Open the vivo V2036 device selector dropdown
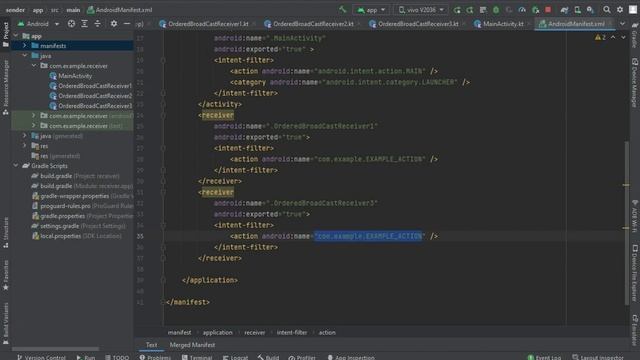The image size is (640, 360). point(421,10)
